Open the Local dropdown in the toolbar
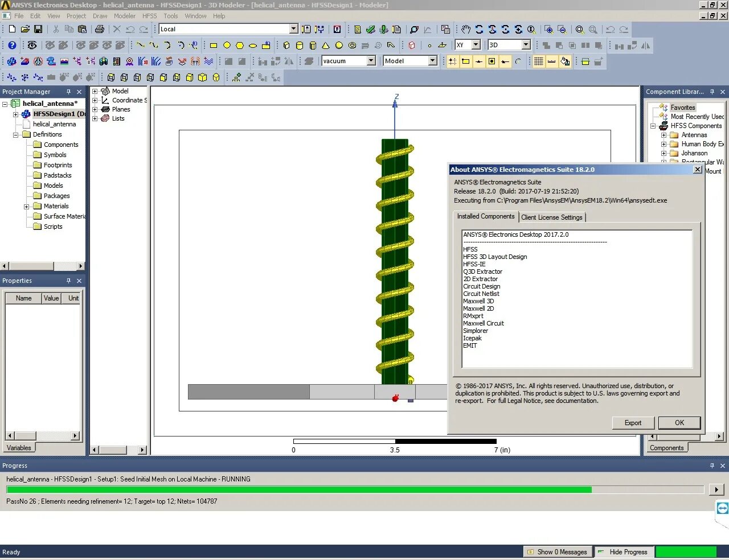The width and height of the screenshot is (729, 560). [293, 29]
